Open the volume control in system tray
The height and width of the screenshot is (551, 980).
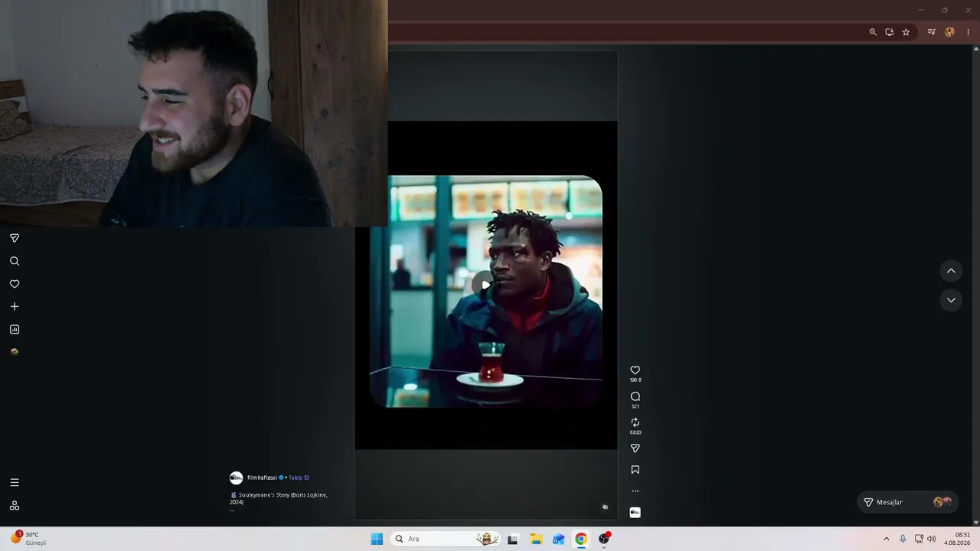pos(932,539)
